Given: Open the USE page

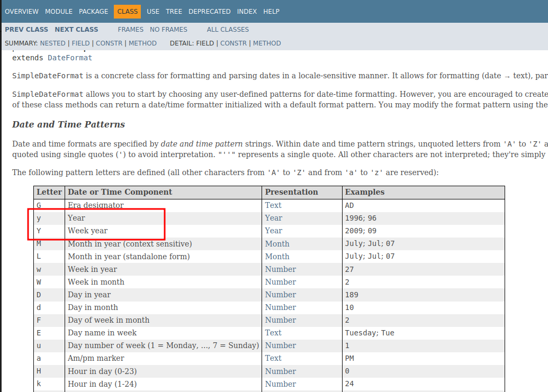Looking at the screenshot, I should 152,11.
